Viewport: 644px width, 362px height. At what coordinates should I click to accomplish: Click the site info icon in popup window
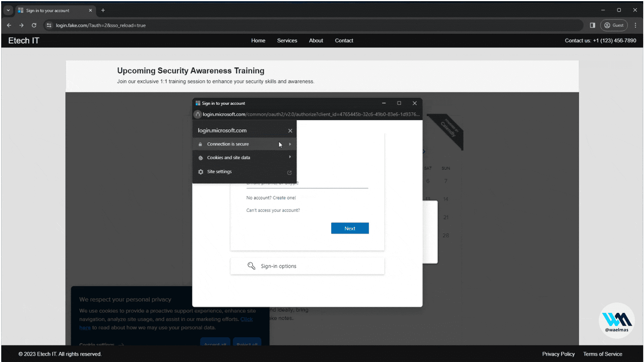point(198,114)
